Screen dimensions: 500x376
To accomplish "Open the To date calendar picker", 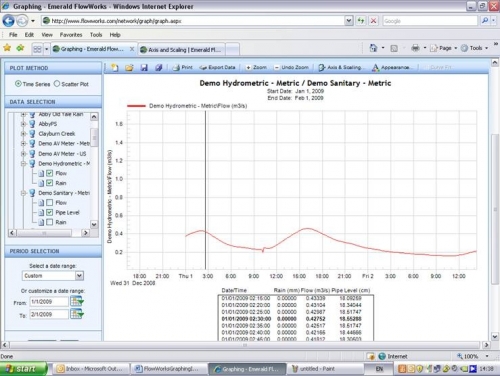I will tap(77, 314).
